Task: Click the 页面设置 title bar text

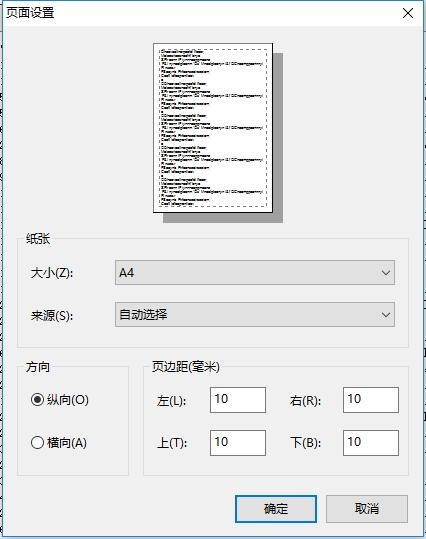Action: pyautogui.click(x=30, y=13)
